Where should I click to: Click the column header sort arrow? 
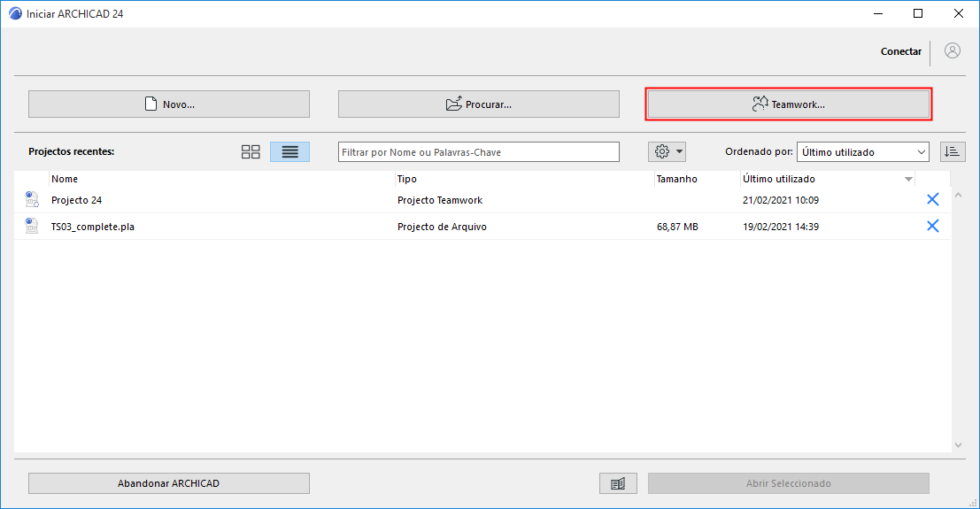click(x=908, y=180)
